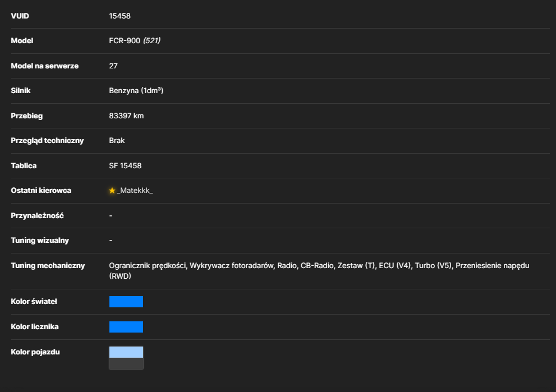The width and height of the screenshot is (556, 392).
Task: Select the FCR-900 model name
Action: tap(125, 41)
